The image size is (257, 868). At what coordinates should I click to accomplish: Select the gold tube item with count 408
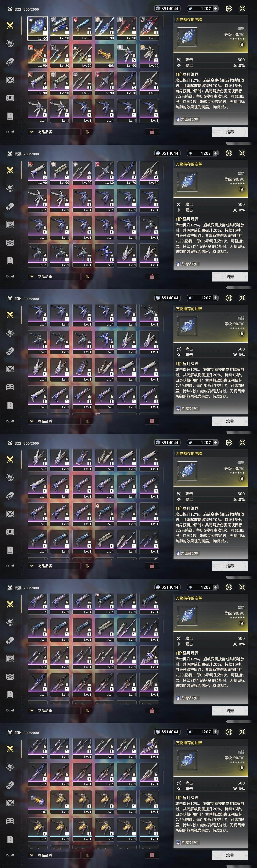point(104,56)
